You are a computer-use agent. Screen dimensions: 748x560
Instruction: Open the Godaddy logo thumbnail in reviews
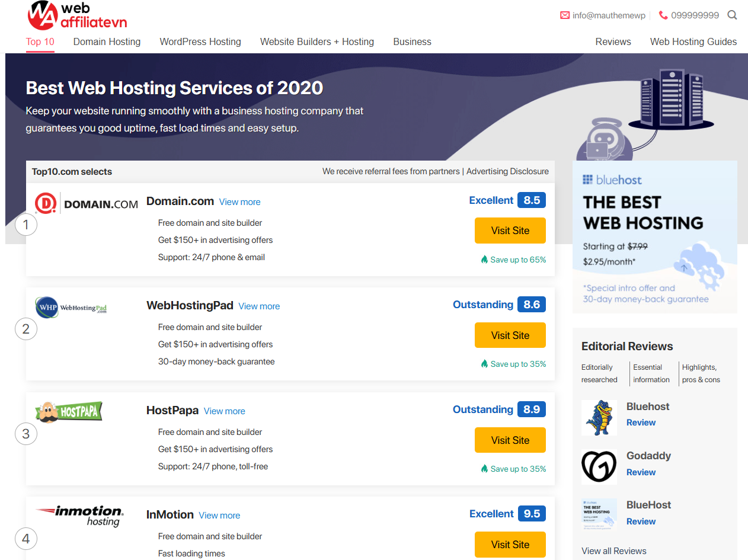click(599, 466)
